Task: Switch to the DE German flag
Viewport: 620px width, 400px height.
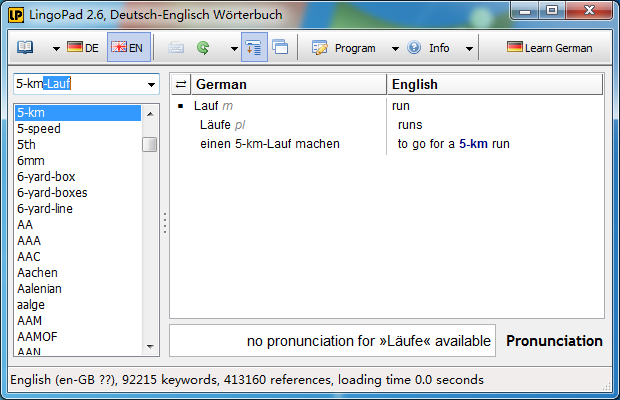Action: coord(83,48)
